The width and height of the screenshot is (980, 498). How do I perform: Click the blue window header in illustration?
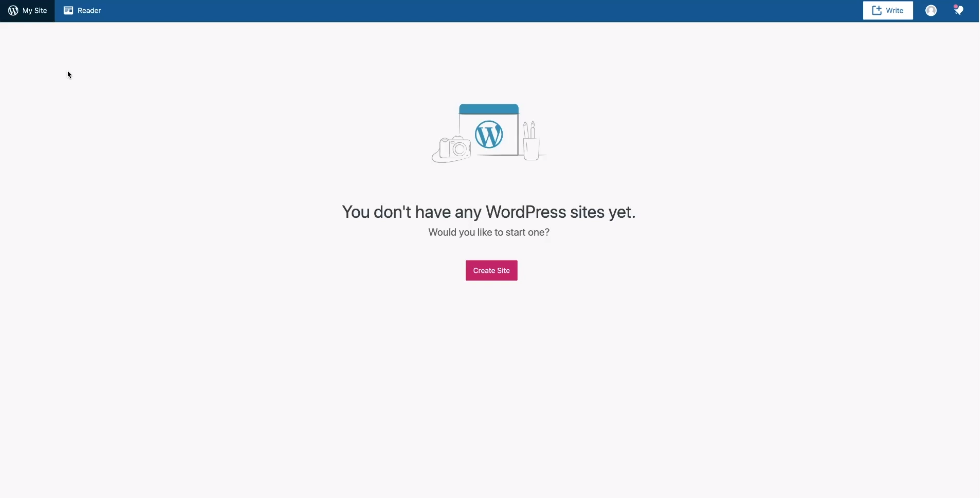tap(489, 109)
